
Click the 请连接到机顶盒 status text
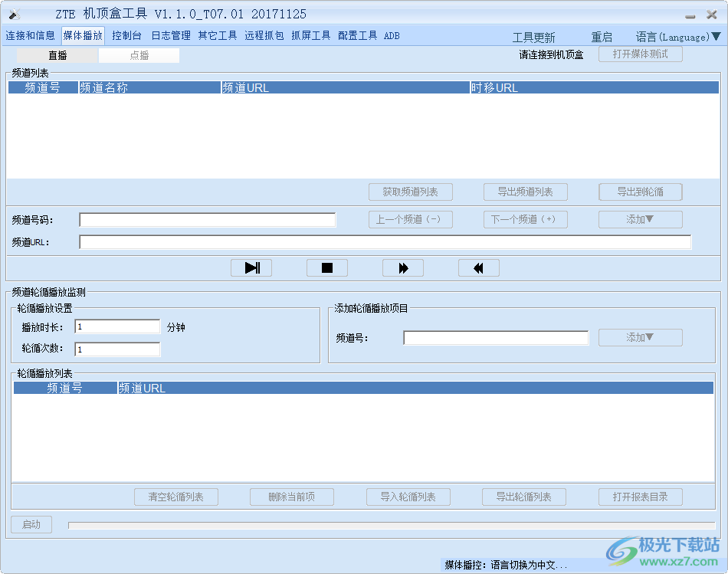click(x=551, y=55)
